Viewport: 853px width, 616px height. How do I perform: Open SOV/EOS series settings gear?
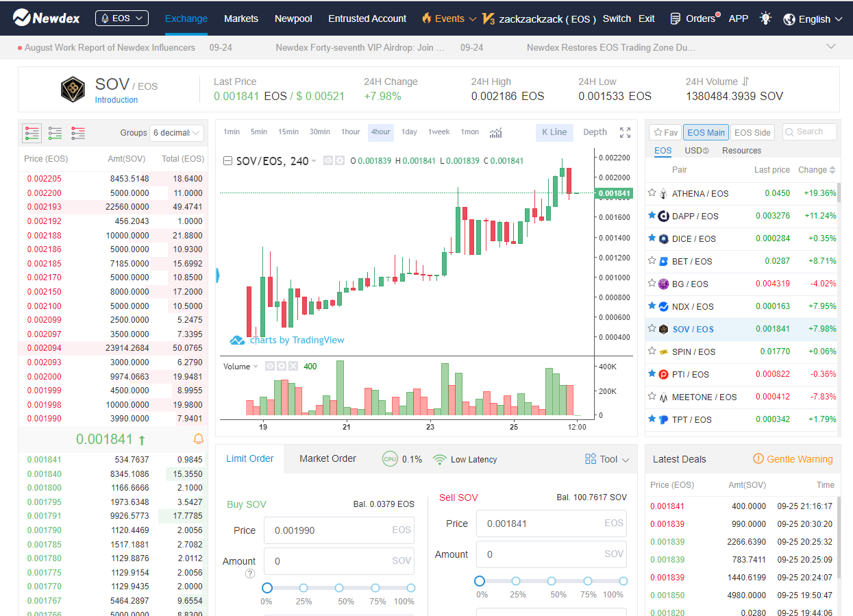coord(339,161)
